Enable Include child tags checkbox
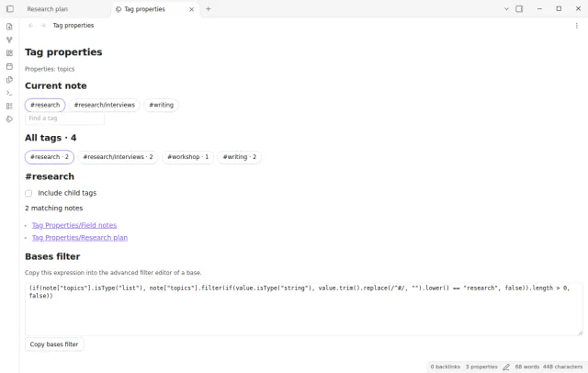The height and width of the screenshot is (373, 588). [x=28, y=194]
